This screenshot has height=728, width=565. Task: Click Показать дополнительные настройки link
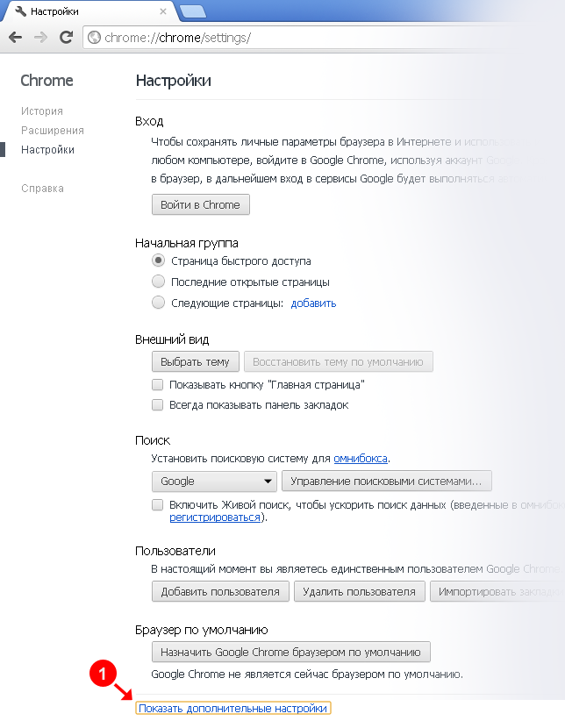click(x=233, y=708)
